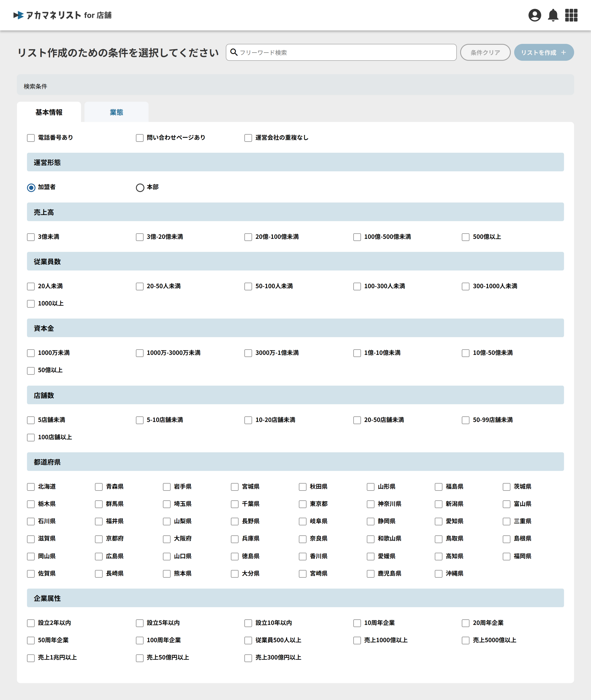Check the 電話番号あり checkbox
591x700 pixels.
point(31,138)
